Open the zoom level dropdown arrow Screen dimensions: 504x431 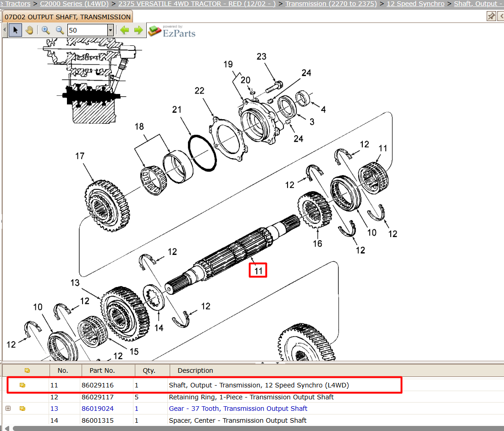tap(111, 30)
